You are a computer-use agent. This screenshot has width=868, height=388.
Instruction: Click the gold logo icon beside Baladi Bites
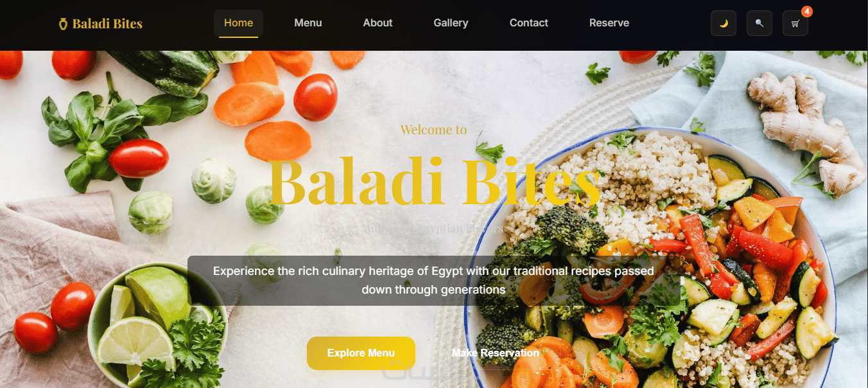coord(63,24)
